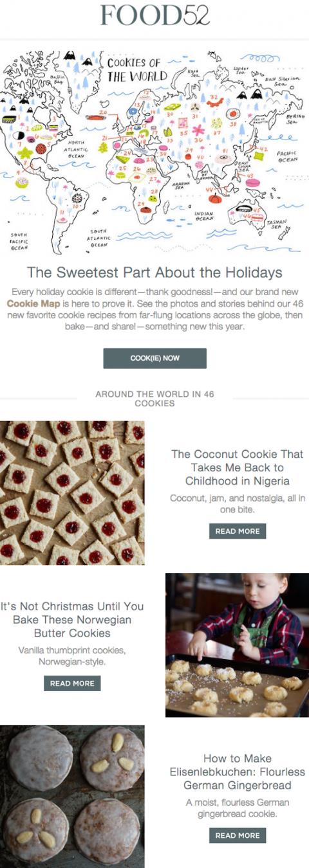Open the Elisenlebkuchen German Gingerbread title
Viewport: 309px width, 868px height.
click(x=237, y=772)
